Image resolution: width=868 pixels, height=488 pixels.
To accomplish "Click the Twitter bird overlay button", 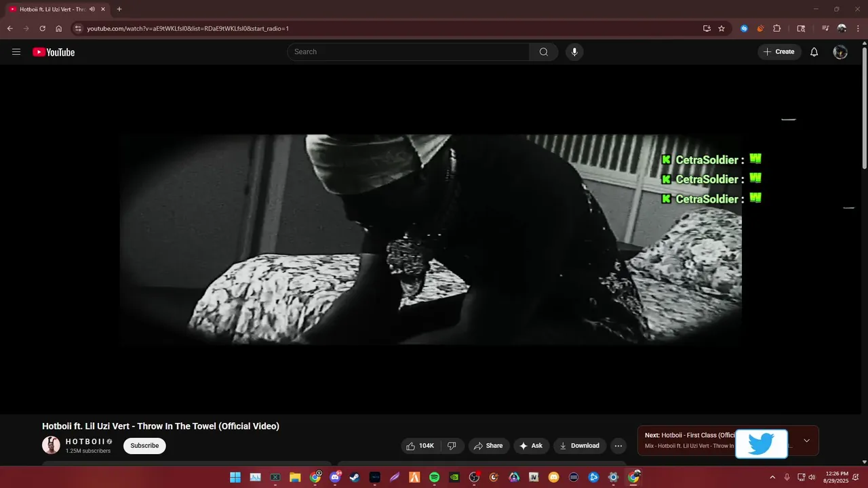I will [762, 445].
